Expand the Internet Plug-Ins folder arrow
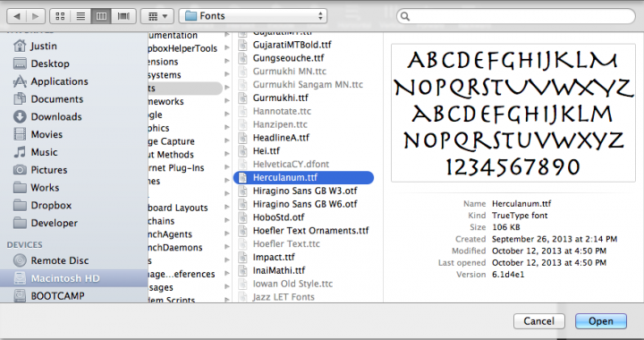Screen dimensions: 644x340 (226, 167)
